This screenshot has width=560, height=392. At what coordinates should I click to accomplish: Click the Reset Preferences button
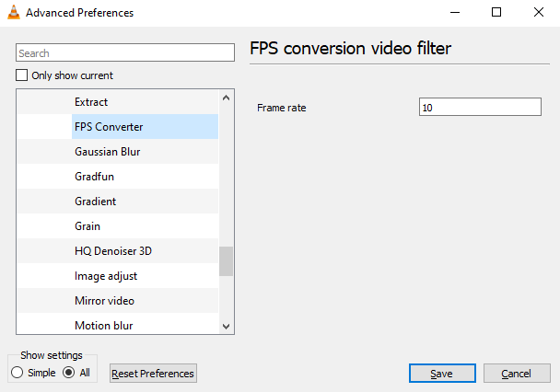pyautogui.click(x=153, y=374)
